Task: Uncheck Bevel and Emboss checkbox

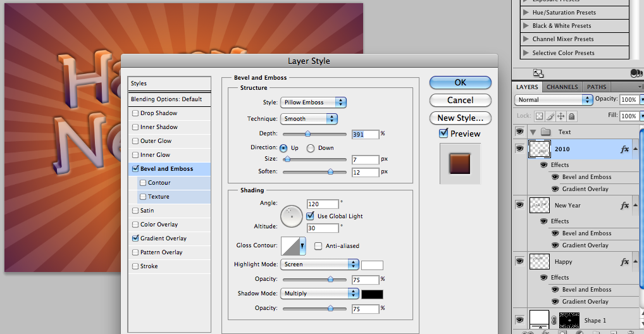Action: pyautogui.click(x=135, y=168)
